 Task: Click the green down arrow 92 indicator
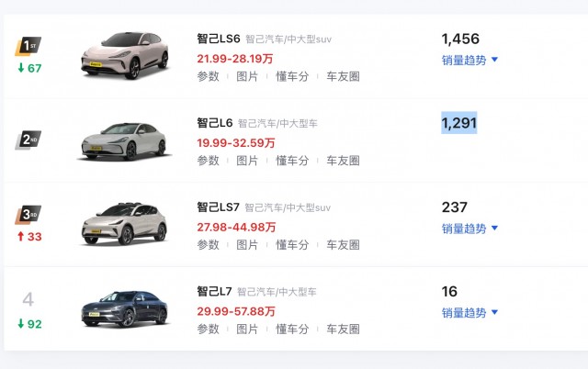click(29, 324)
